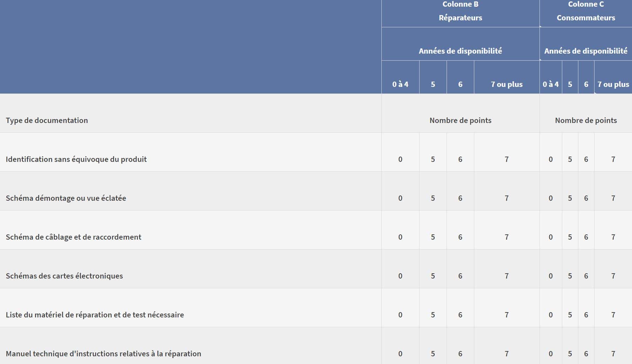This screenshot has width=632, height=364.
Task: Click Consommateurs value 0 in Schéma démontage row
Action: coord(551,198)
